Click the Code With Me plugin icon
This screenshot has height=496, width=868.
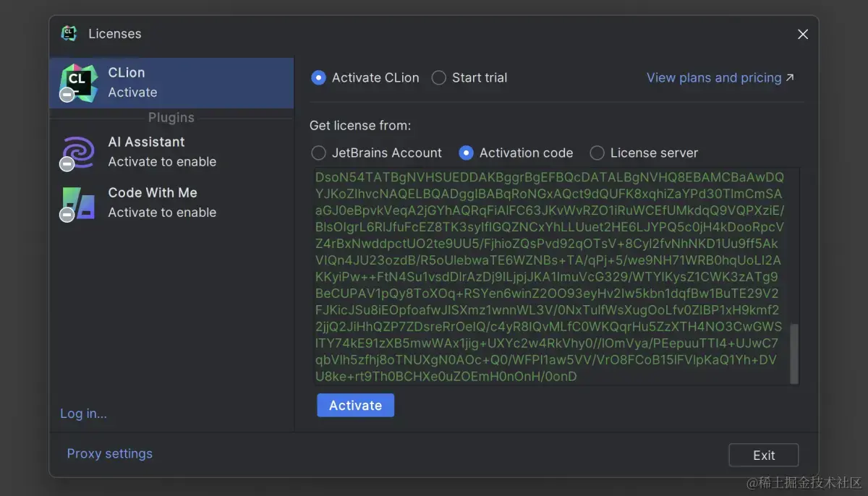tap(78, 203)
